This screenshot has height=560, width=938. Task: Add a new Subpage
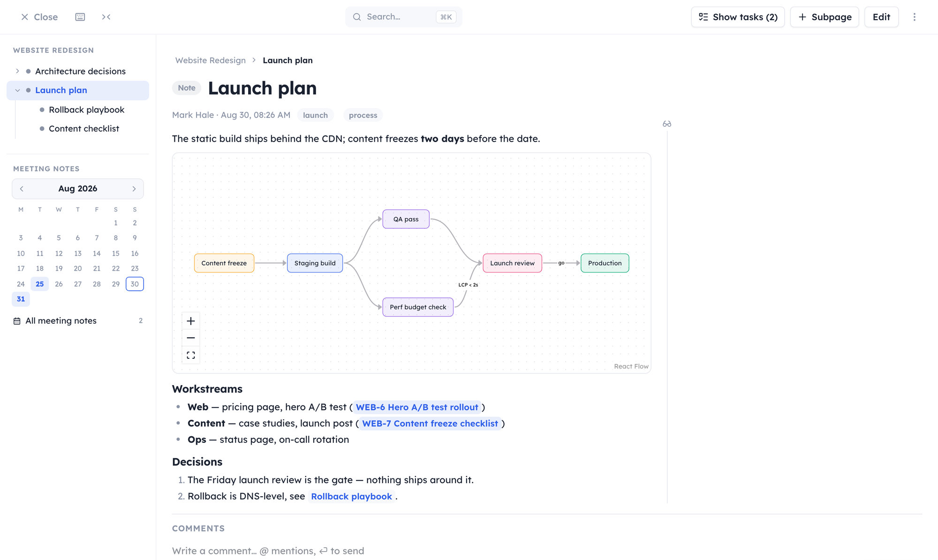(x=825, y=17)
